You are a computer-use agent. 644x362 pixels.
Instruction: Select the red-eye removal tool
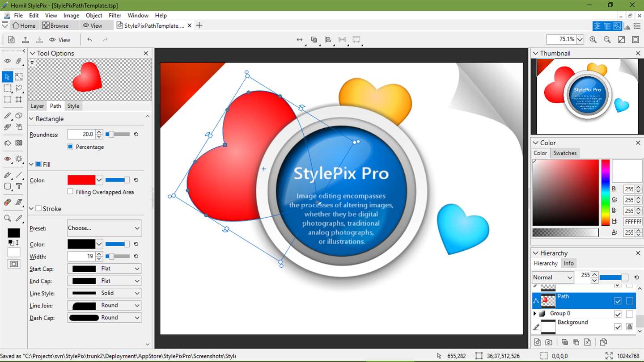tap(8, 159)
